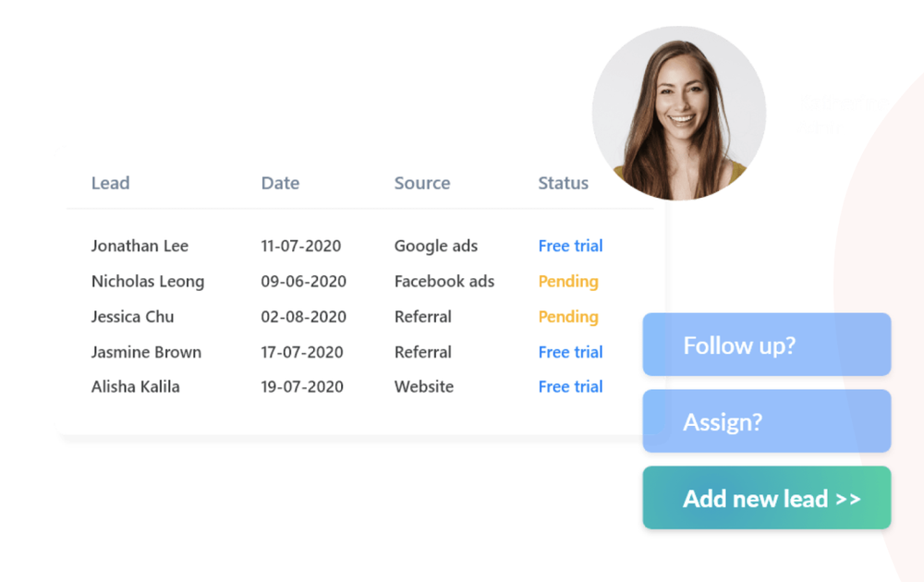Click Referral source in Jessica Chu row
Image resolution: width=924 pixels, height=582 pixels.
(423, 316)
